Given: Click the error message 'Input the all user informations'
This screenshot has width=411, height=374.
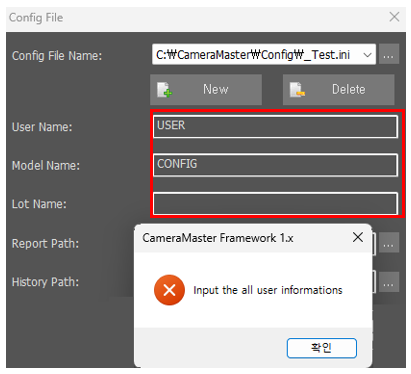Looking at the screenshot, I should 268,290.
